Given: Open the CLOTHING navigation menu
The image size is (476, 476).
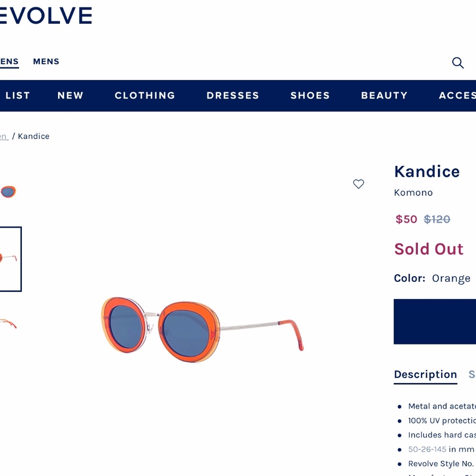Looking at the screenshot, I should pyautogui.click(x=145, y=95).
